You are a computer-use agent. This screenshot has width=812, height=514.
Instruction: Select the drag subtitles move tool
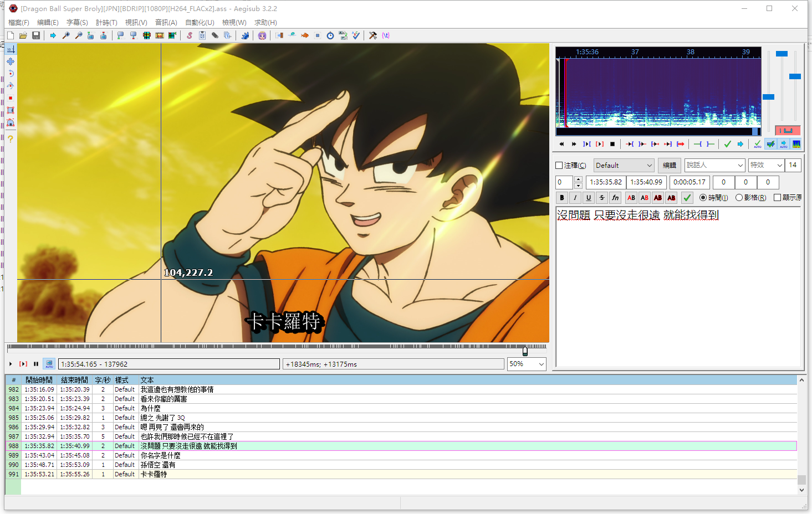tap(11, 61)
